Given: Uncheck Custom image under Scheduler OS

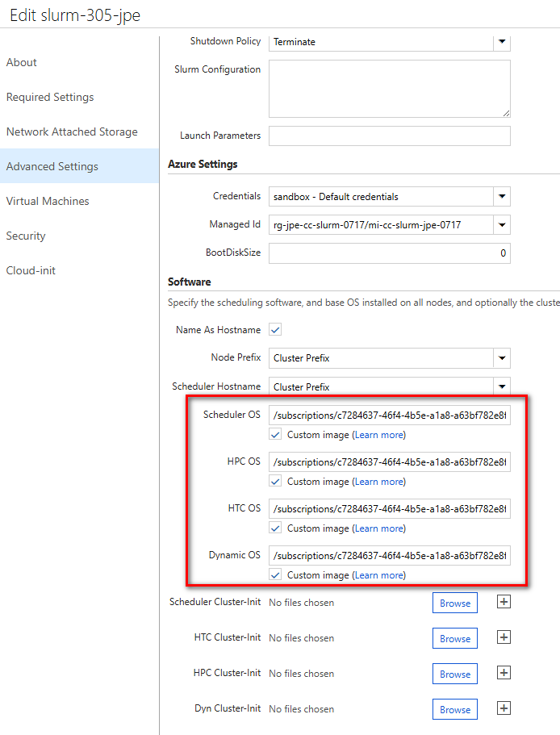Looking at the screenshot, I should [x=275, y=435].
